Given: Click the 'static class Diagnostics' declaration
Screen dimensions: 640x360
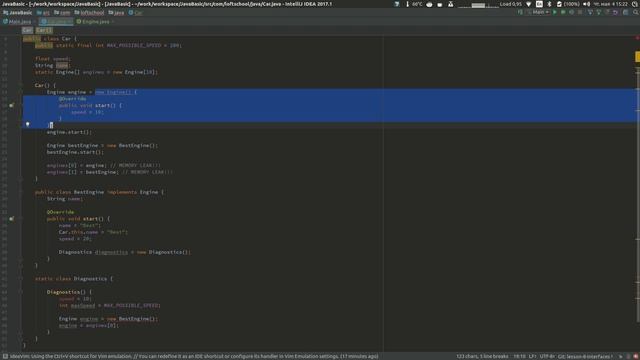Looking at the screenshot, I should (74, 279).
